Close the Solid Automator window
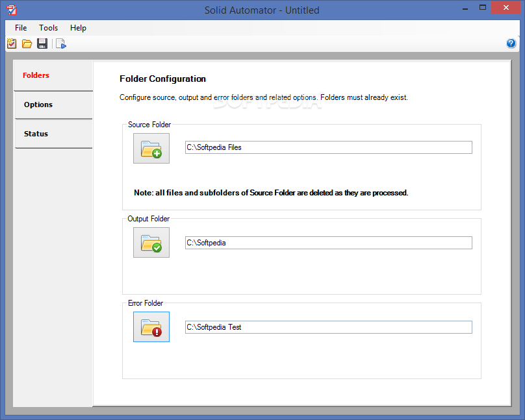Screen dimensions: 525x420 [506, 7]
